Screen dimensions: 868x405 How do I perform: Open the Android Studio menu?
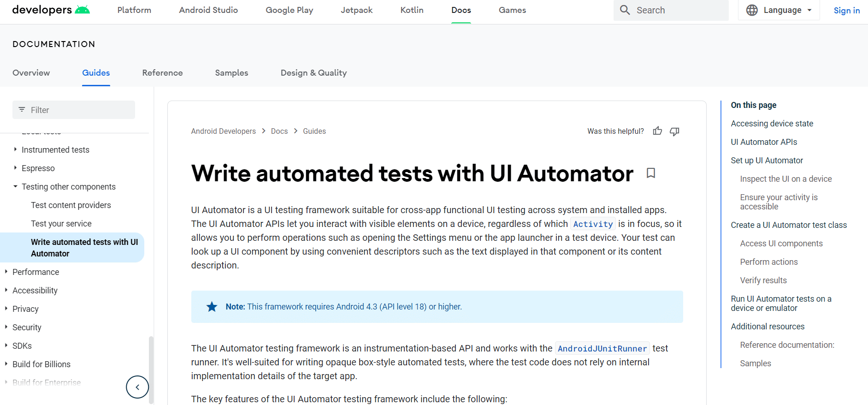[x=208, y=10]
